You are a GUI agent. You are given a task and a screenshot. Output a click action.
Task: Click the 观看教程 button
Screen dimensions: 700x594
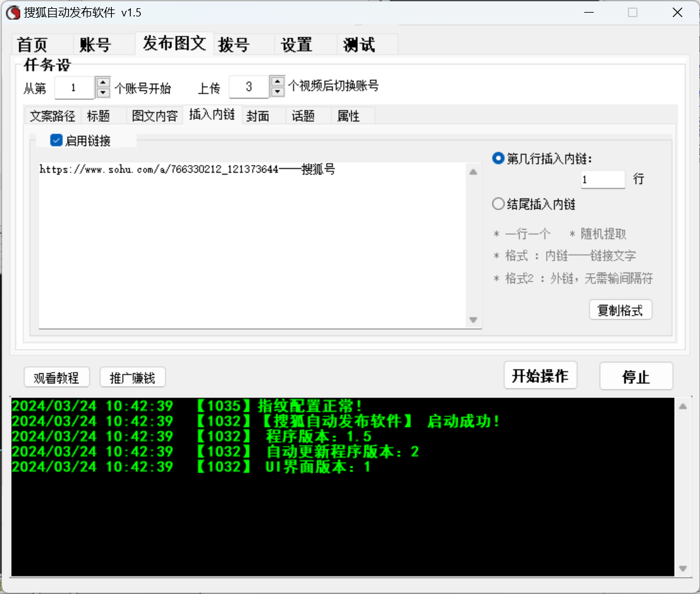pyautogui.click(x=57, y=378)
